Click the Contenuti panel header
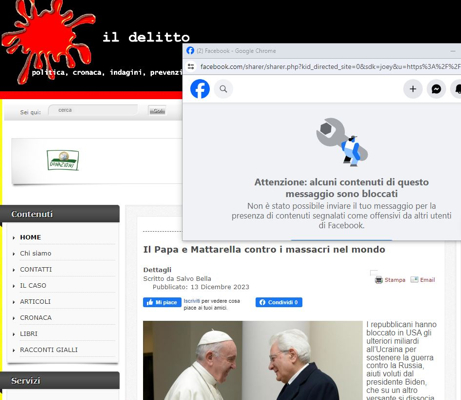 point(60,214)
